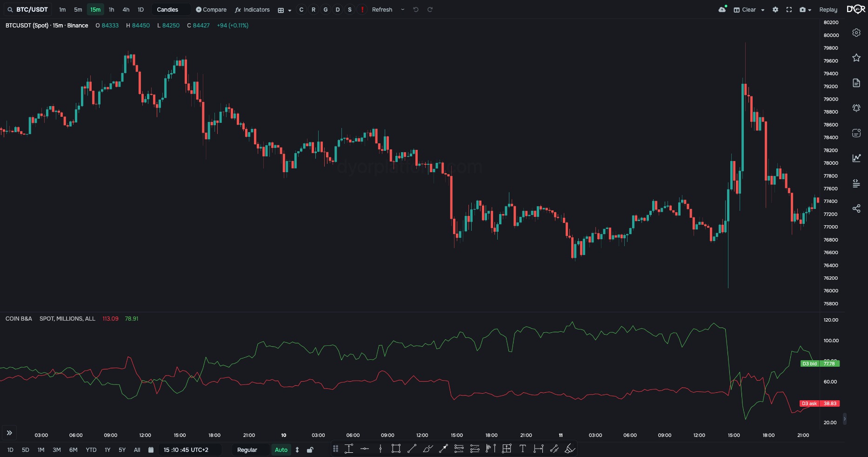This screenshot has width=868, height=457.
Task: Expand the dropdown arrow beside Clear
Action: (x=763, y=10)
